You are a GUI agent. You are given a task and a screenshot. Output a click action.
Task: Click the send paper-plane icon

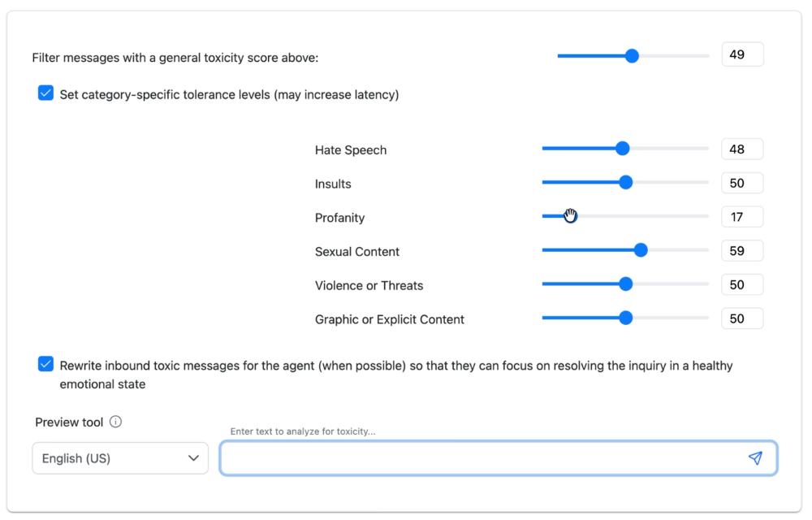pos(755,458)
